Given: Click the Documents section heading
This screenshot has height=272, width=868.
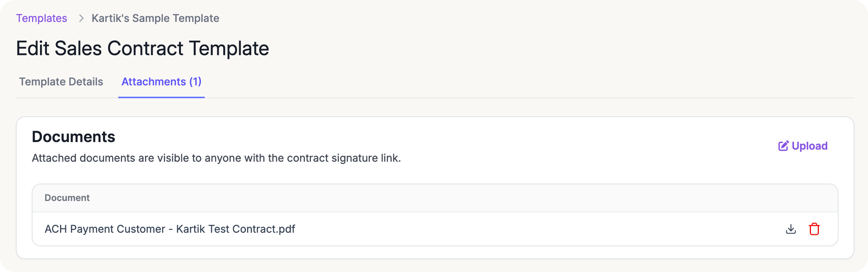Looking at the screenshot, I should pos(73,137).
